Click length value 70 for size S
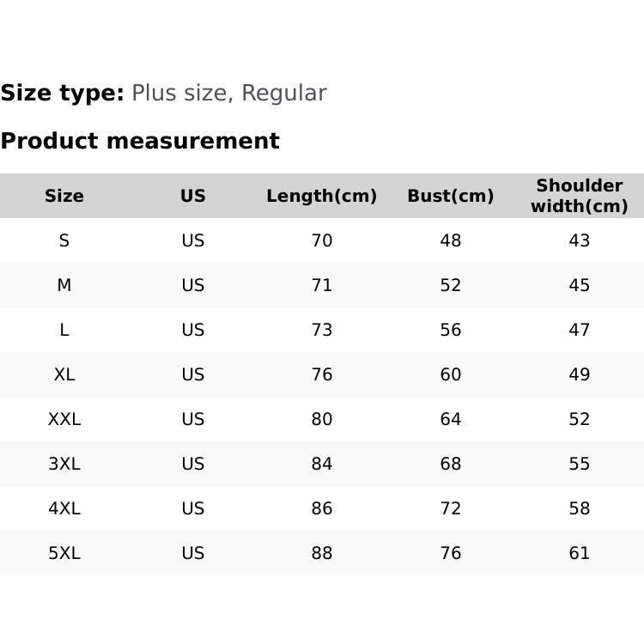 (322, 240)
